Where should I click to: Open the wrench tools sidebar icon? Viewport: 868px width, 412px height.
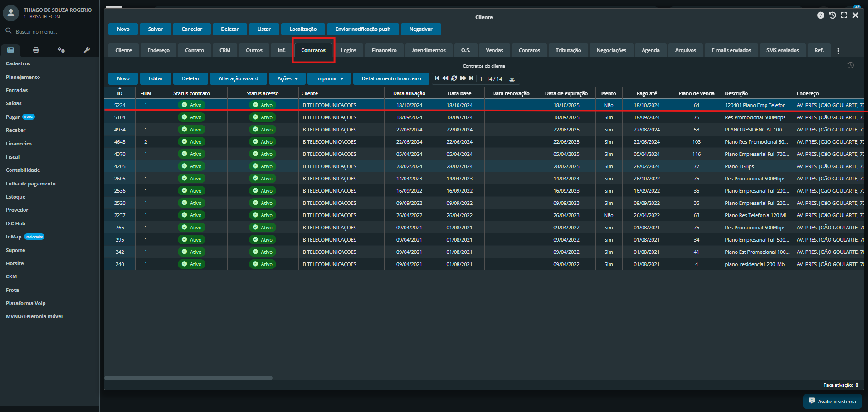(87, 50)
